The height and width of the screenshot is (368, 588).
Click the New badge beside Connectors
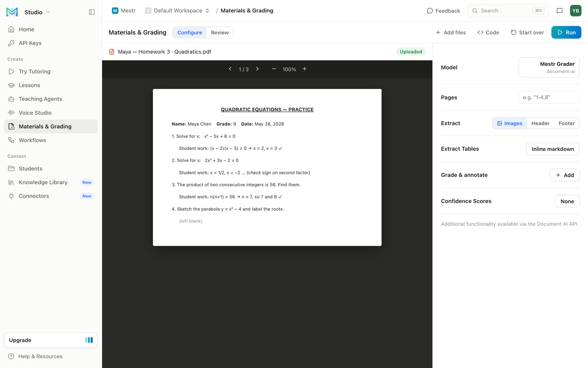coord(87,196)
